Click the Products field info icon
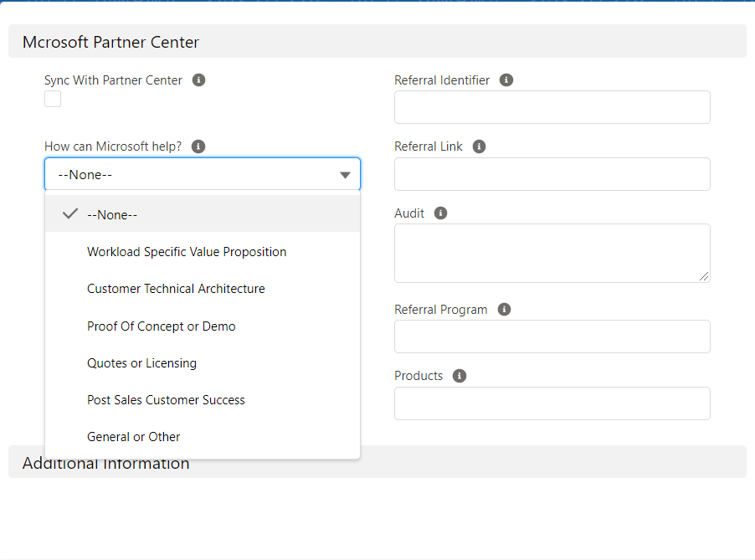Screen dimensions: 755x560 coord(459,376)
